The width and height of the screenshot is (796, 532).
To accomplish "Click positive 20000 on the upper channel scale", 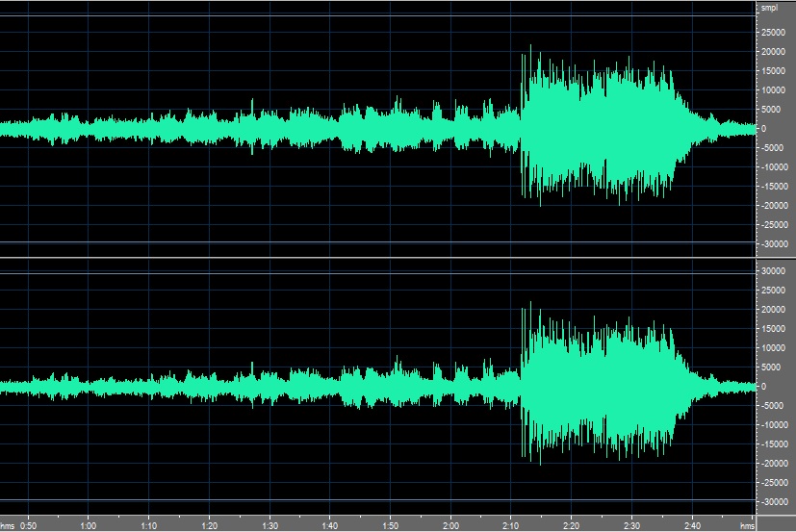I will (773, 52).
